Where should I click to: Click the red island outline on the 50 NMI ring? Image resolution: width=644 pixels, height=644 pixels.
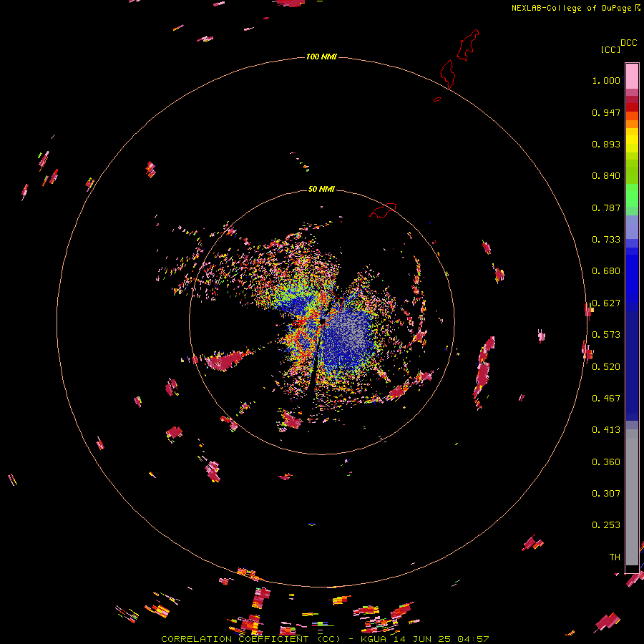383,210
